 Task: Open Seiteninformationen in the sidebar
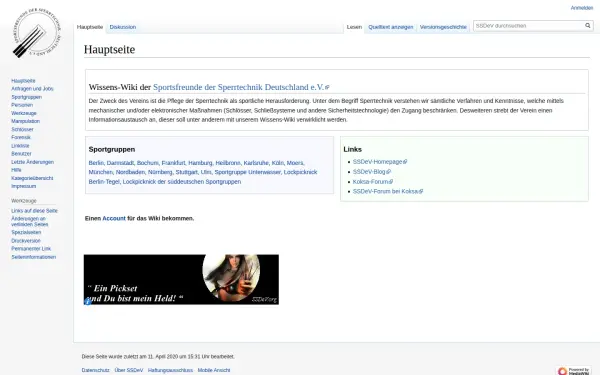click(34, 257)
